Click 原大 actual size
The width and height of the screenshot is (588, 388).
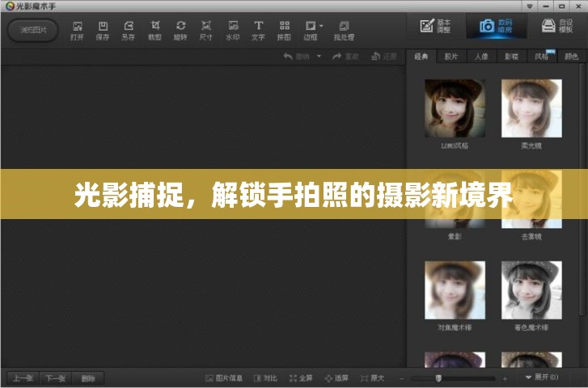[372, 377]
